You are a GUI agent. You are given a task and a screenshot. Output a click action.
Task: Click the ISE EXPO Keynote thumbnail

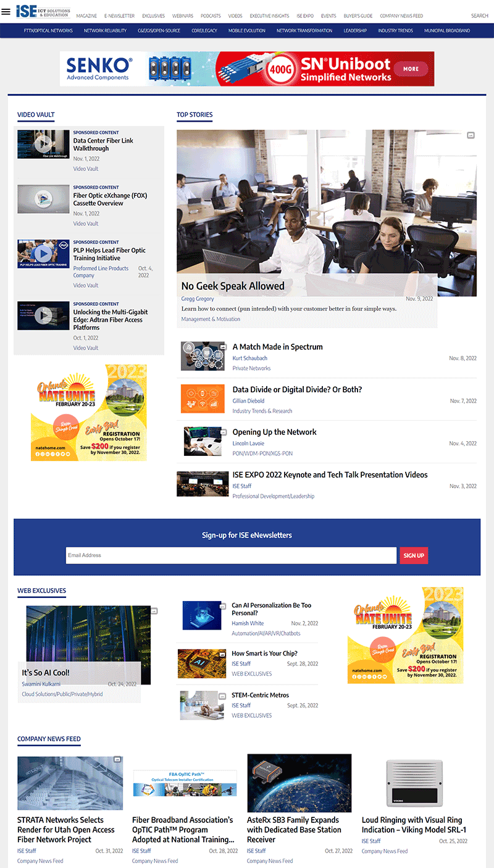click(203, 484)
